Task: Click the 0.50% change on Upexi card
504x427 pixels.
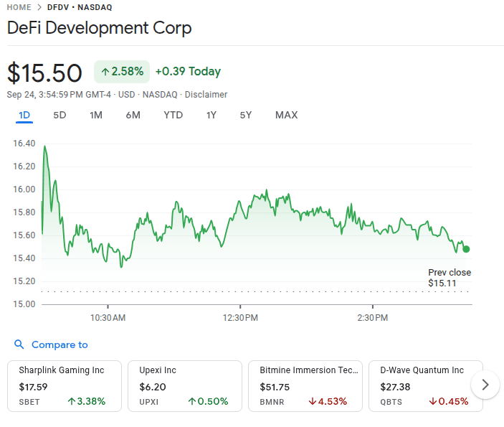Action: [208, 401]
